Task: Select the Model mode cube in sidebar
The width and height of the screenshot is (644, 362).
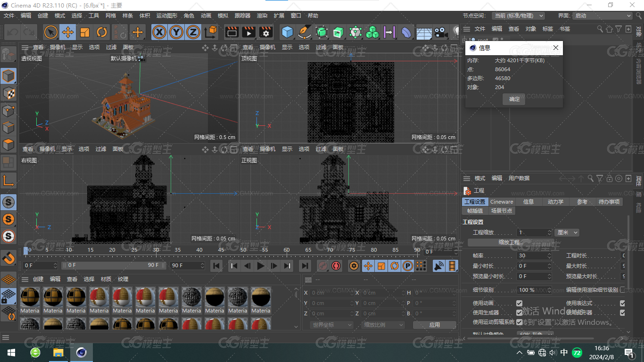Action: [x=8, y=76]
